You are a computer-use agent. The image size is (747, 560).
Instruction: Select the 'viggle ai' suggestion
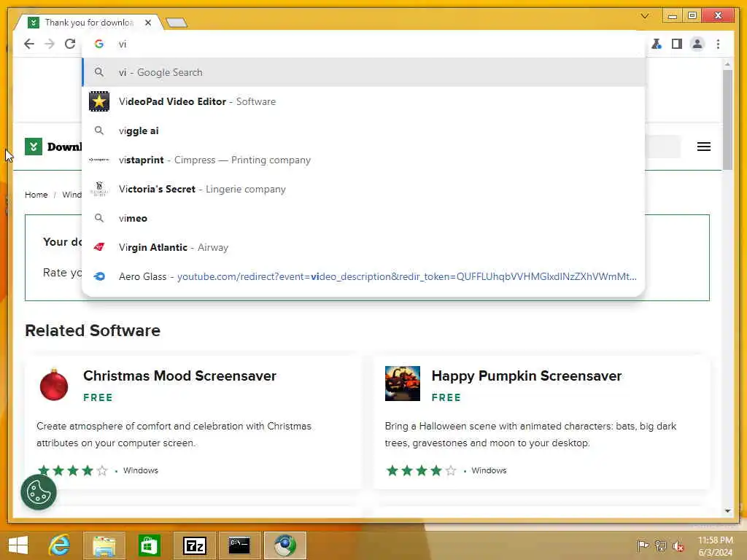[x=363, y=131]
